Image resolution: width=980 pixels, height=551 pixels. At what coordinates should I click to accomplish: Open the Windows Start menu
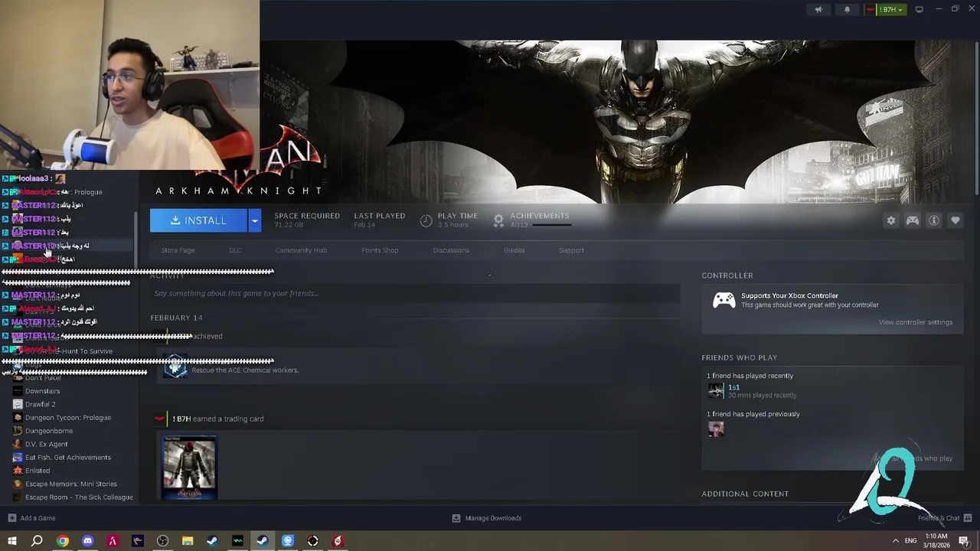[11, 541]
